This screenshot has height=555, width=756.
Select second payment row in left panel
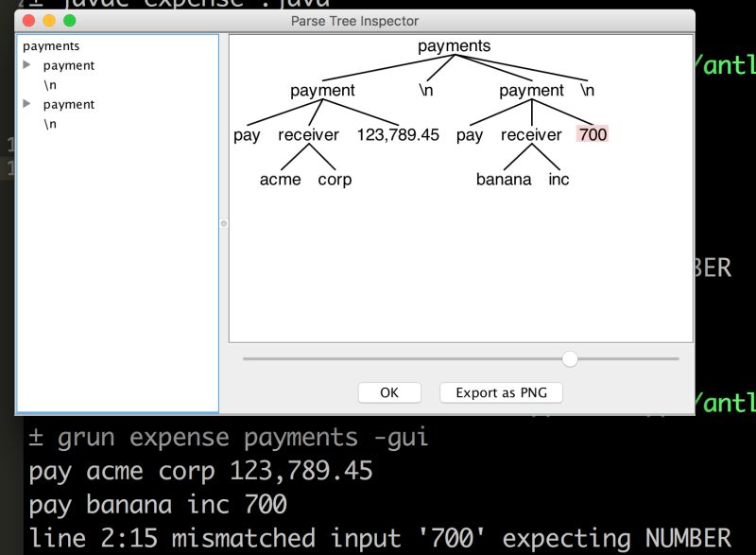coord(69,104)
